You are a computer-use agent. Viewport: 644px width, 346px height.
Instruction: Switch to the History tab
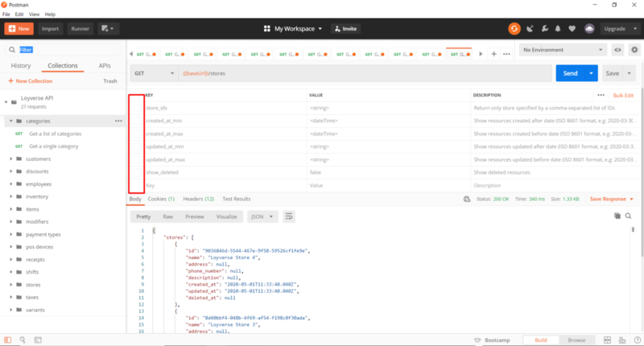coord(21,66)
